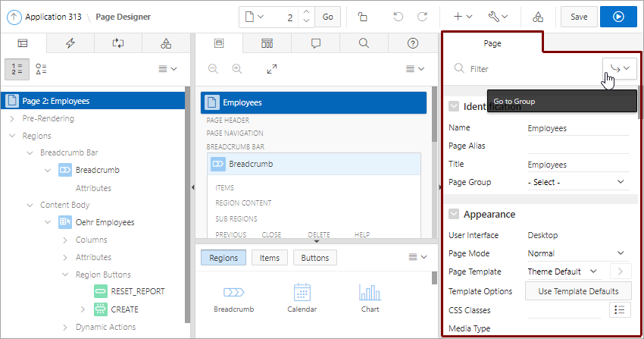The image size is (644, 339).
Task: Expand Attributes under Oehr Employees
Action: pos(65,258)
